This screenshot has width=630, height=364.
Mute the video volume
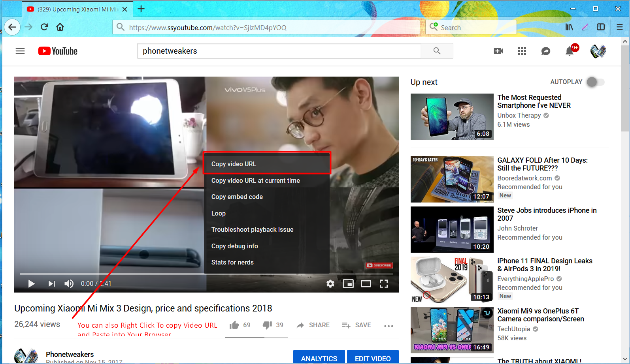pyautogui.click(x=69, y=283)
